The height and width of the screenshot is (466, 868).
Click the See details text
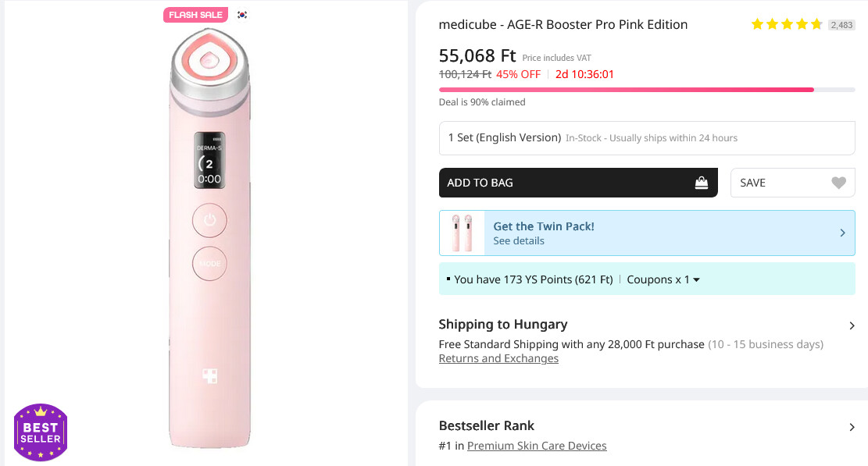[x=519, y=241]
